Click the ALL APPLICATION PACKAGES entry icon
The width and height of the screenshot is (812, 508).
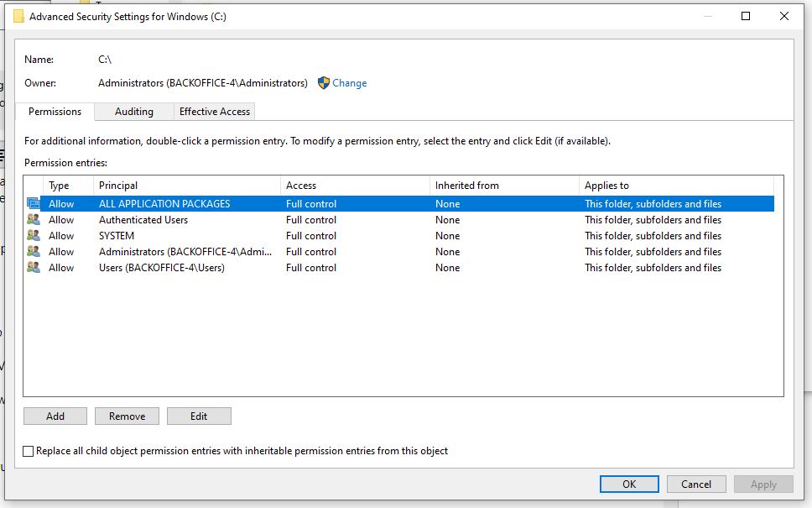coord(33,203)
